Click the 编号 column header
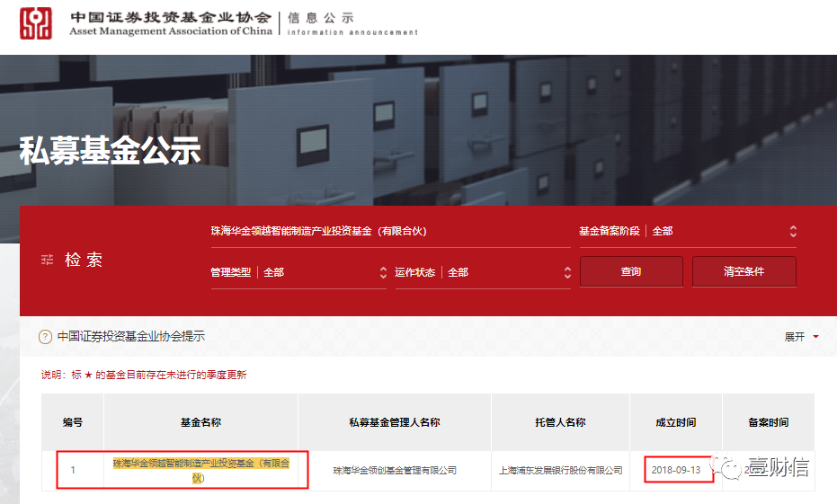The height and width of the screenshot is (504, 837). pos(73,422)
